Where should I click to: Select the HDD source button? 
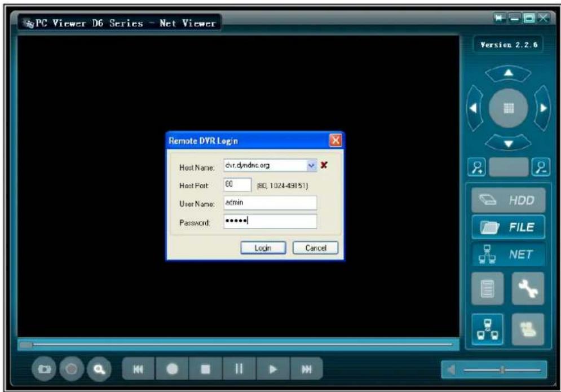[x=509, y=200]
